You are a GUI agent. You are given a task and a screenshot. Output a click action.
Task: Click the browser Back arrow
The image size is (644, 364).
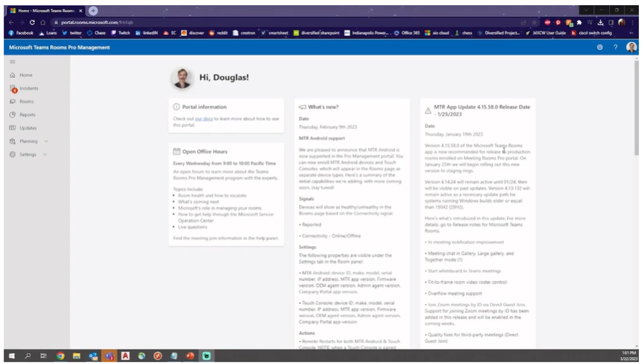coord(11,23)
